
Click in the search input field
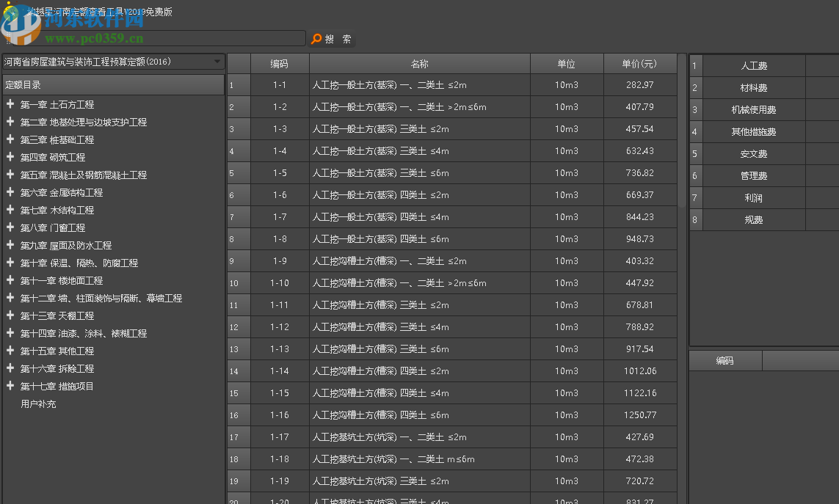[159, 39]
